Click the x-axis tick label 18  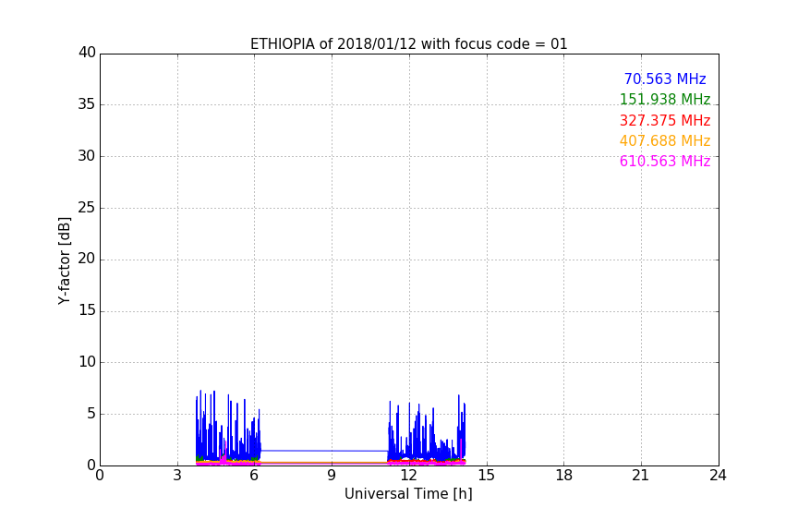coord(564,476)
